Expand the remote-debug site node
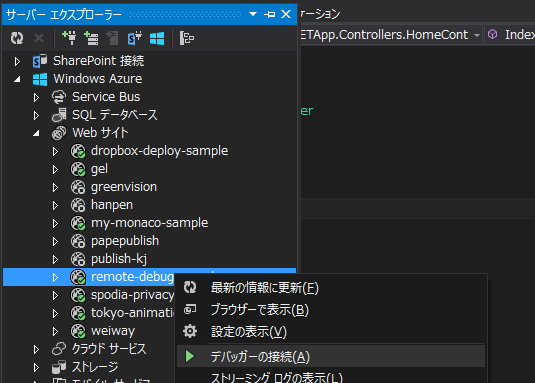Viewport: 535px width, 383px height. (55, 278)
